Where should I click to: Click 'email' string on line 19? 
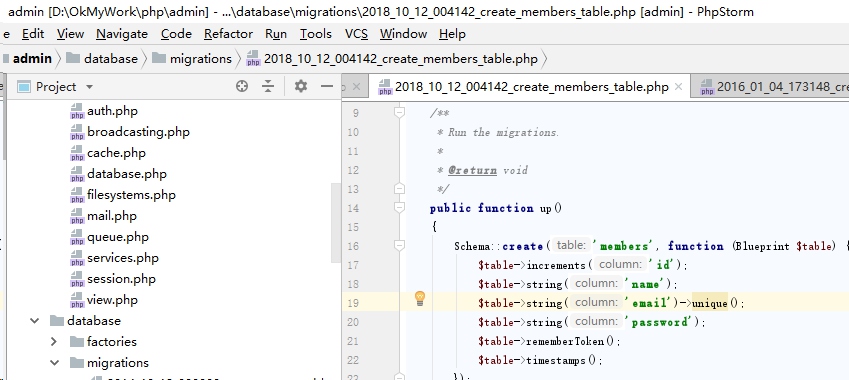tap(649, 303)
